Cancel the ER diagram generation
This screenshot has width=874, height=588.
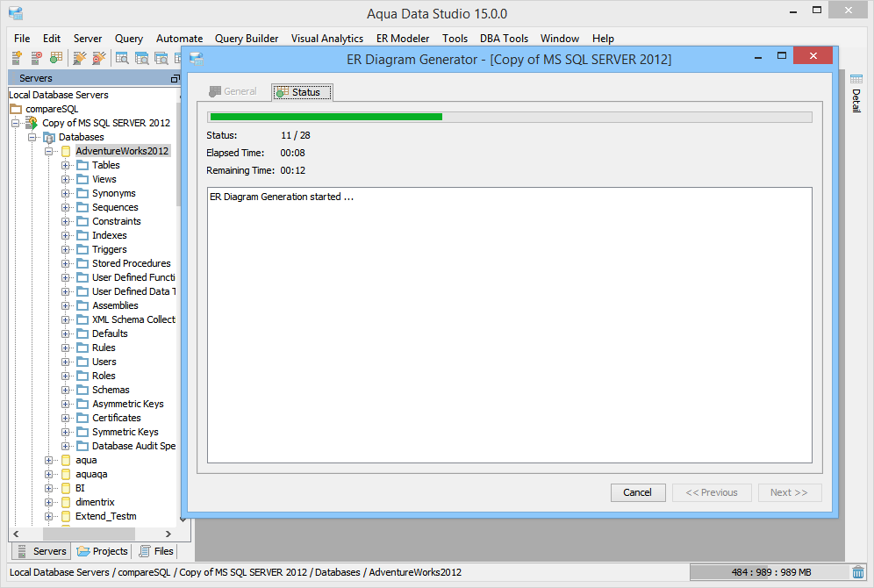point(638,492)
